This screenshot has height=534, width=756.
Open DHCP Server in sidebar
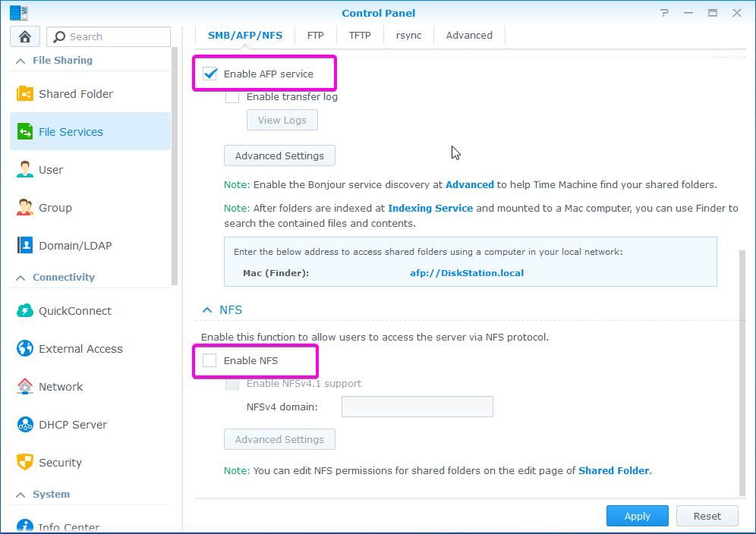point(90,425)
